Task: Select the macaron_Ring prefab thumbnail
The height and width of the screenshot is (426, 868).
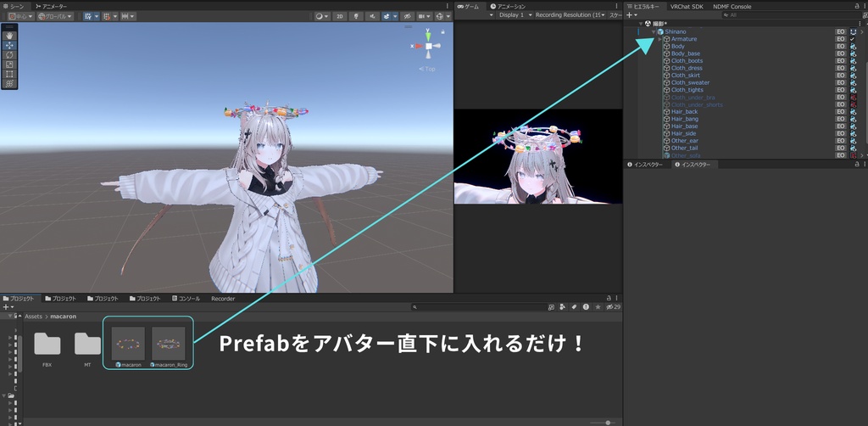Action: (169, 344)
